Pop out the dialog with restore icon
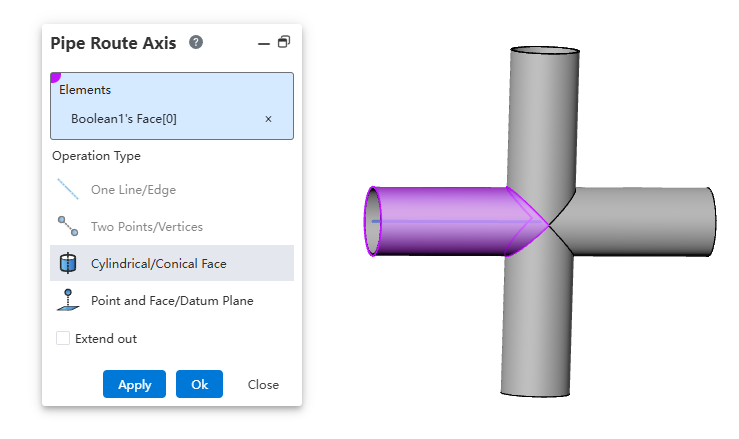 pos(284,43)
